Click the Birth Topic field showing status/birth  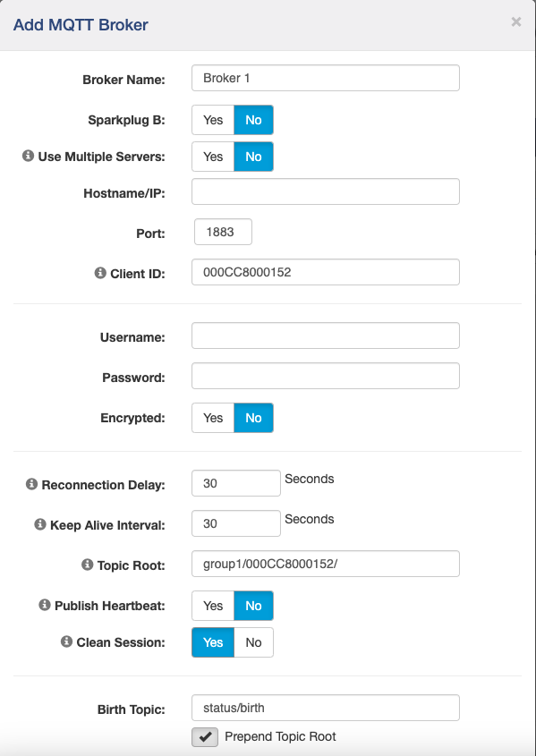click(x=325, y=708)
